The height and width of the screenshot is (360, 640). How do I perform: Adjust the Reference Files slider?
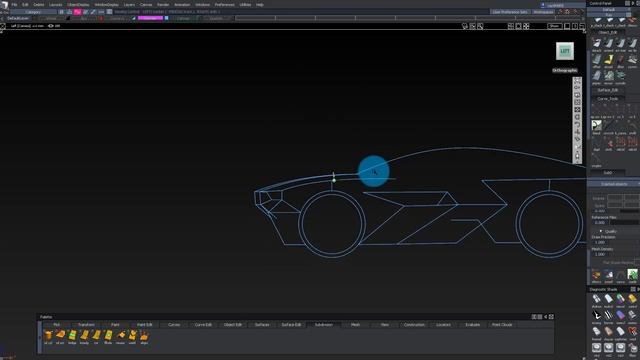coord(624,223)
